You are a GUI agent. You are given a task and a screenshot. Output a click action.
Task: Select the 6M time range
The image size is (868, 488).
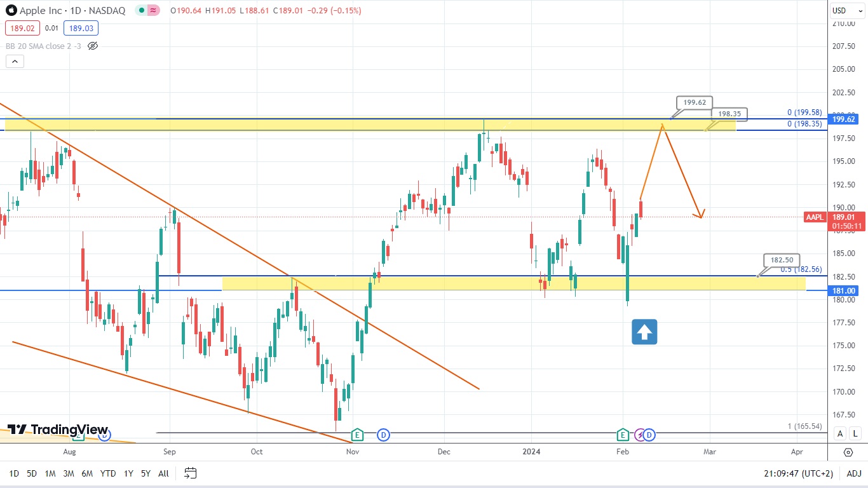pyautogui.click(x=88, y=473)
